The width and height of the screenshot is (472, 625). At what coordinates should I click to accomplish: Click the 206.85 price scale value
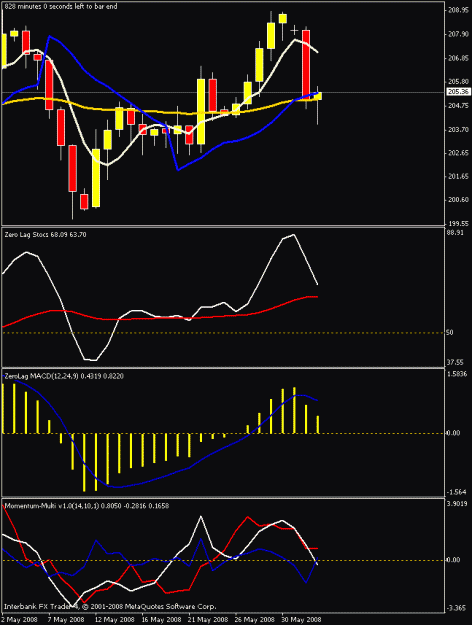coord(458,58)
